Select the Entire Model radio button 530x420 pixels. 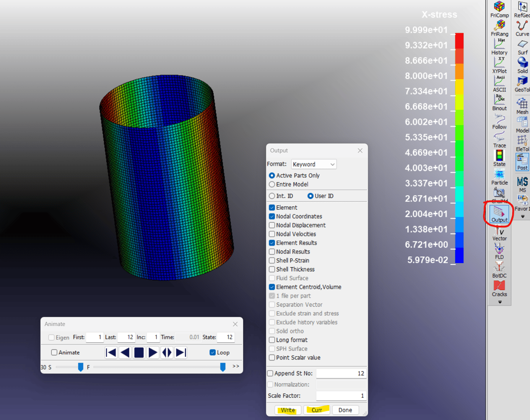point(272,184)
